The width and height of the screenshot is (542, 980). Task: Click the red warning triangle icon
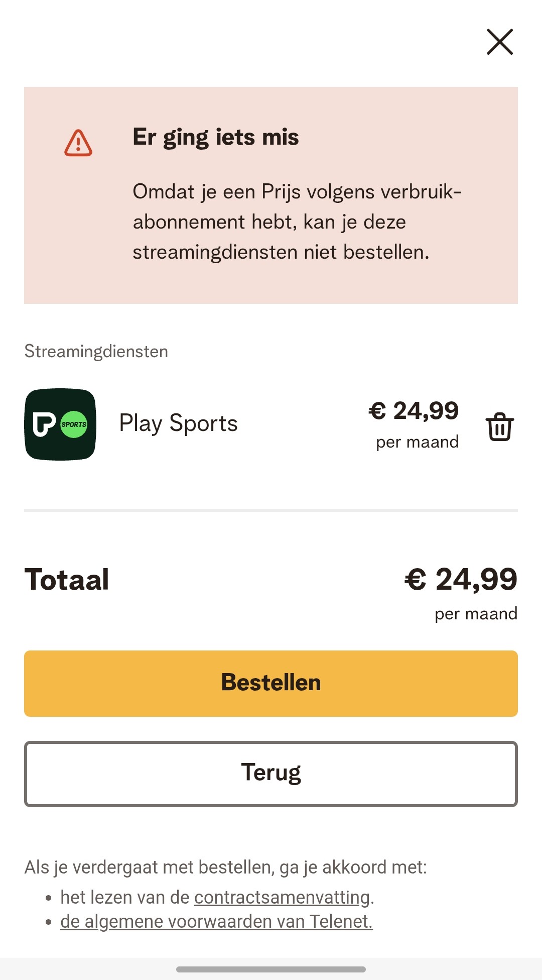click(78, 143)
